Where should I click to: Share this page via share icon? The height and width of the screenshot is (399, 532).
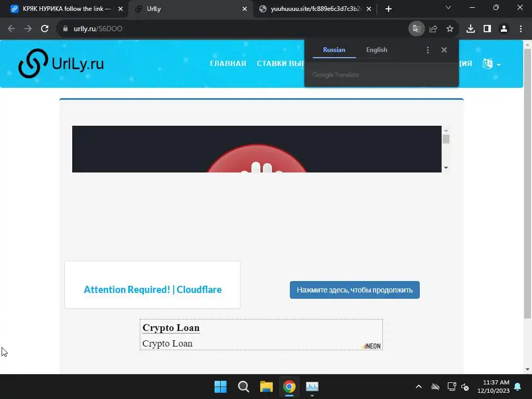433,29
